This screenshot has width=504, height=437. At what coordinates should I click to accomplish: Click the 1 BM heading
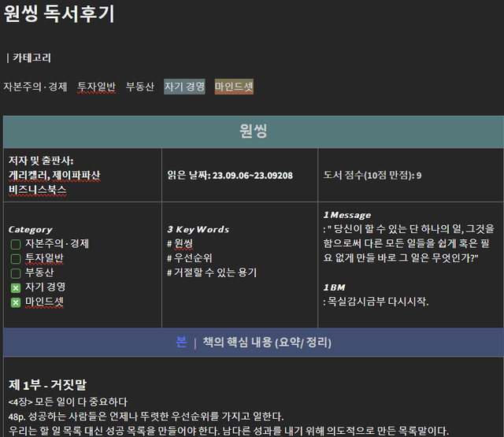click(334, 287)
